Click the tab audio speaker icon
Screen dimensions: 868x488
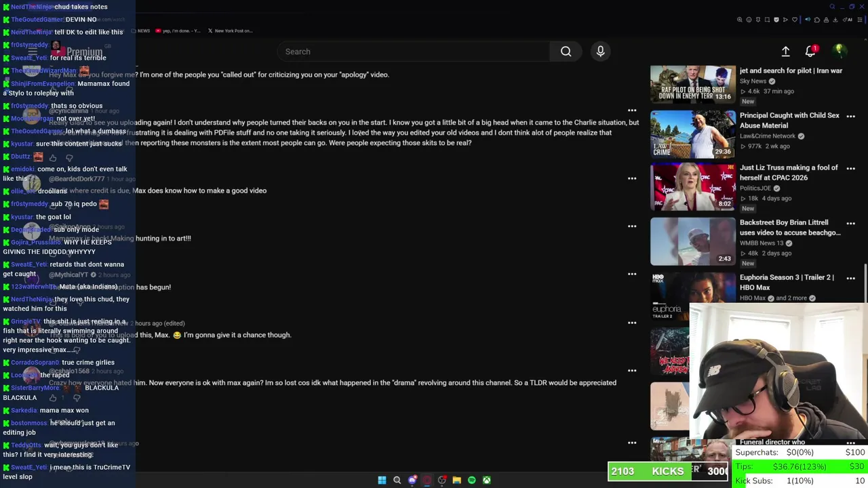(x=808, y=20)
